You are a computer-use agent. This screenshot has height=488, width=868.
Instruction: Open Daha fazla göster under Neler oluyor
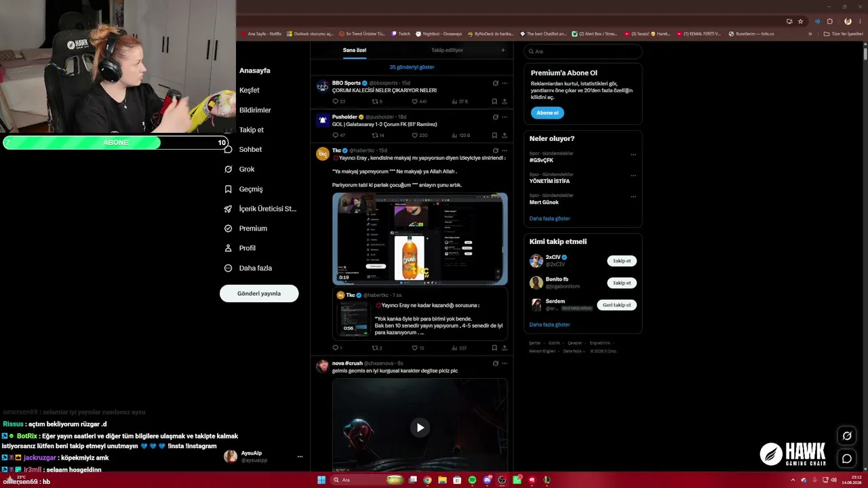[x=550, y=219]
